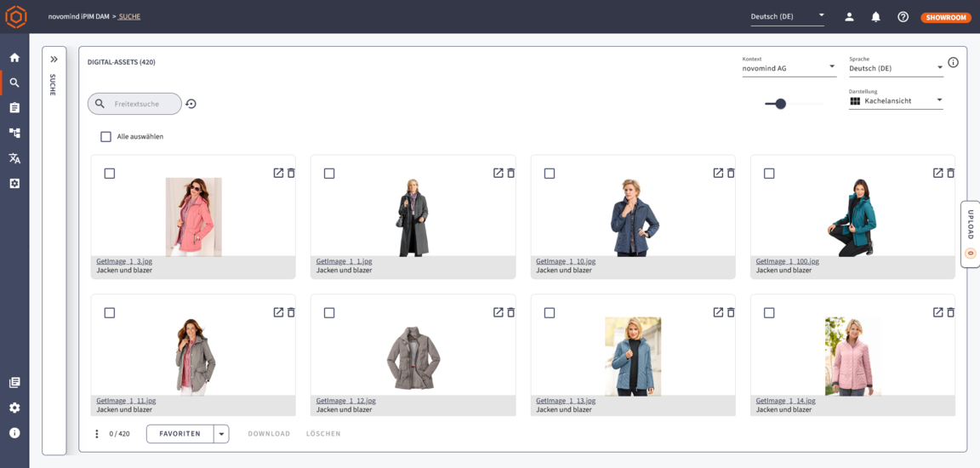980x468 pixels.
Task: Reset search with the history icon
Action: click(x=191, y=104)
